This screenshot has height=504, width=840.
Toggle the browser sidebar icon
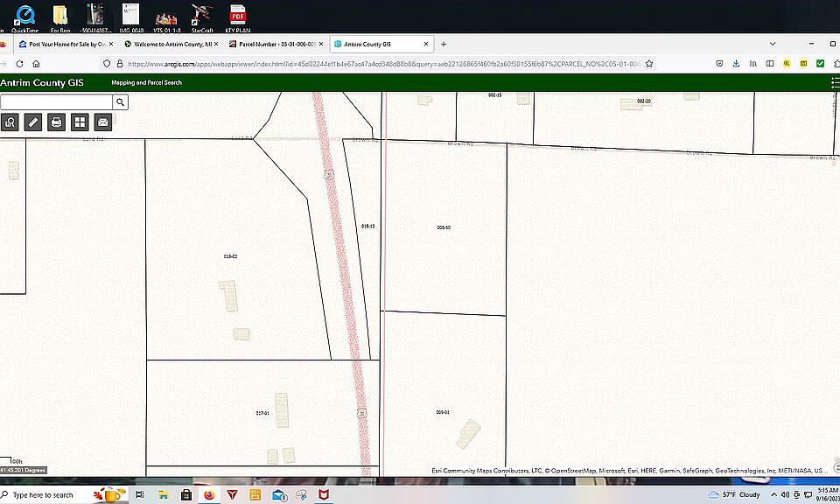(x=770, y=64)
